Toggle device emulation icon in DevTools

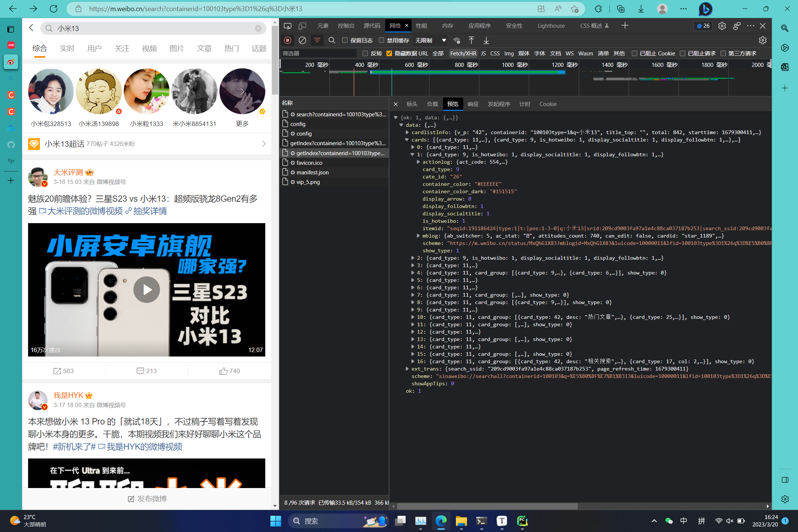click(x=302, y=26)
